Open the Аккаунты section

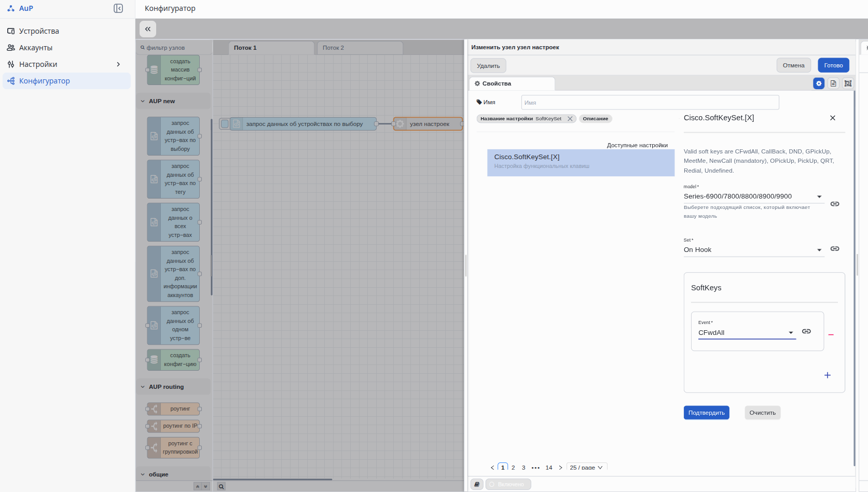pos(67,48)
